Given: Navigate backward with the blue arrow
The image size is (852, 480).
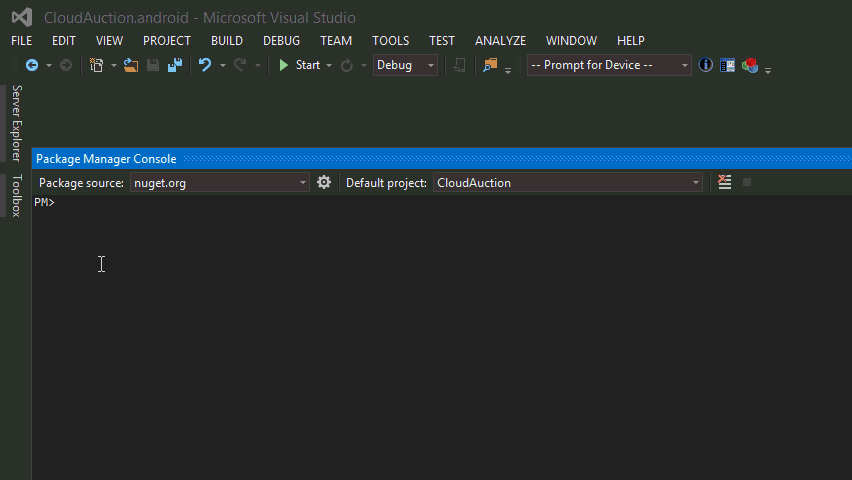Looking at the screenshot, I should (x=32, y=65).
